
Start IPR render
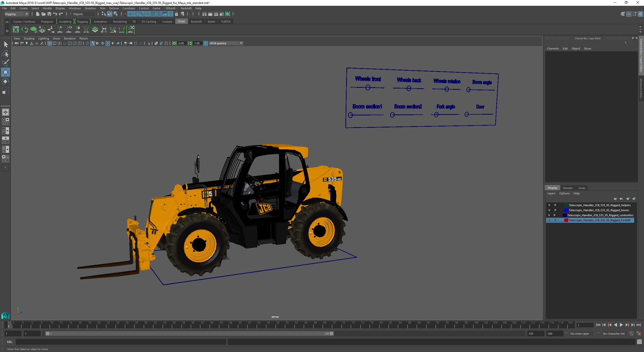216,14
